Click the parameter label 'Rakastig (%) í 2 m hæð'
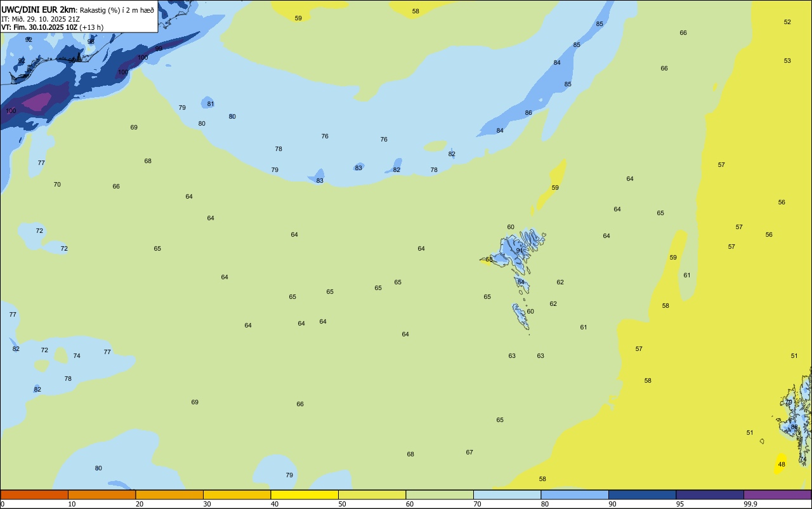 (x=117, y=10)
